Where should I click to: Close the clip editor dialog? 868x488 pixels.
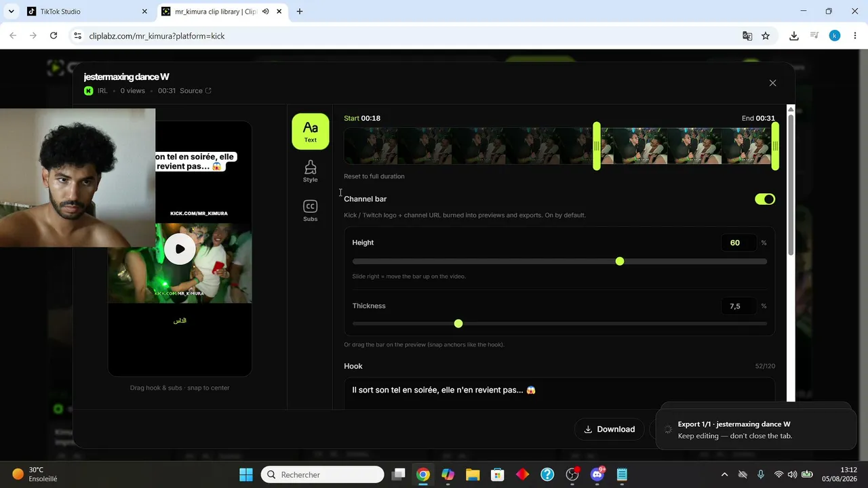coord(772,83)
